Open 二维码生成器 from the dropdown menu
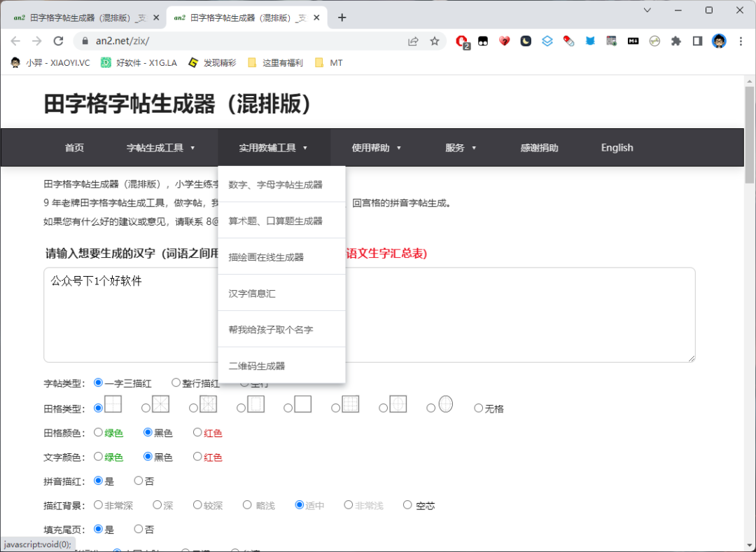756x552 pixels. click(257, 366)
